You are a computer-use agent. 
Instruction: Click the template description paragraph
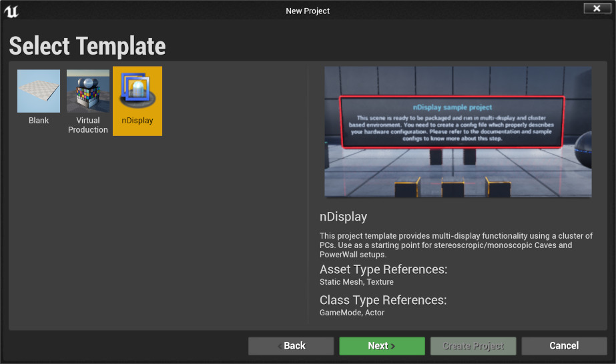coord(456,245)
